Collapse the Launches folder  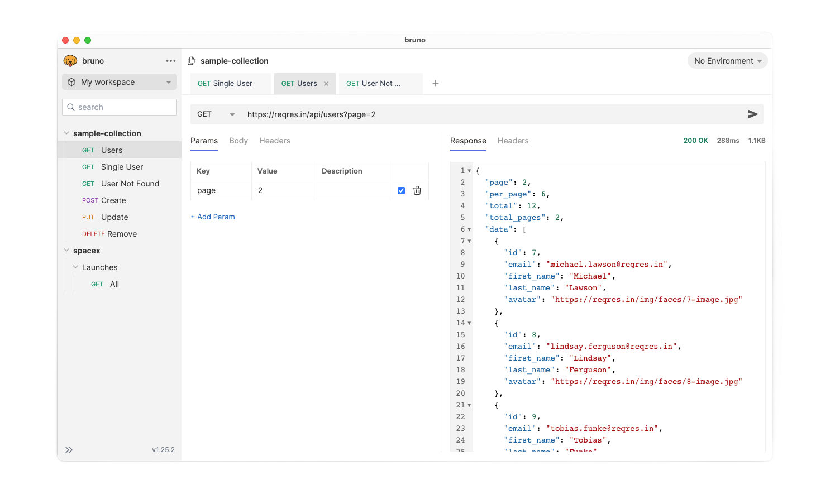[x=75, y=267]
